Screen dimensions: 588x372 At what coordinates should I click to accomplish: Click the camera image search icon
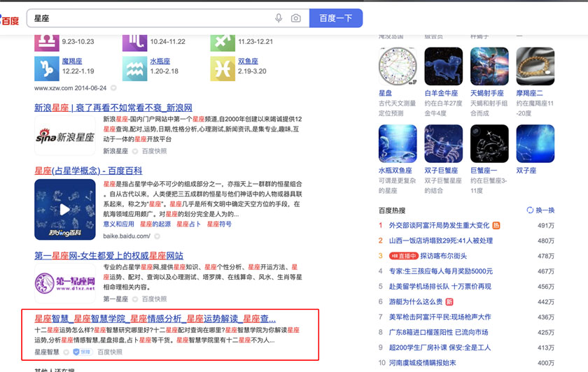(295, 18)
